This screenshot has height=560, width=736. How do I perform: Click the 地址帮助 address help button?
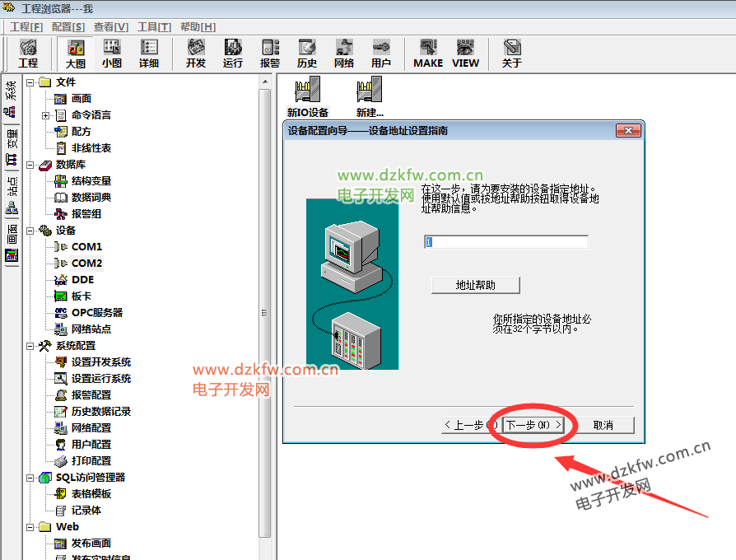pos(476,285)
